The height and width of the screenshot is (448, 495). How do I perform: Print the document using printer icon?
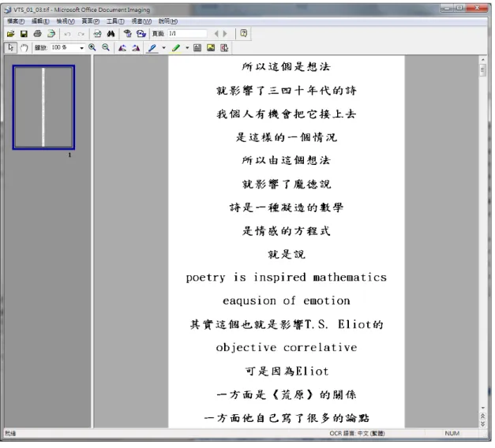pyautogui.click(x=38, y=34)
